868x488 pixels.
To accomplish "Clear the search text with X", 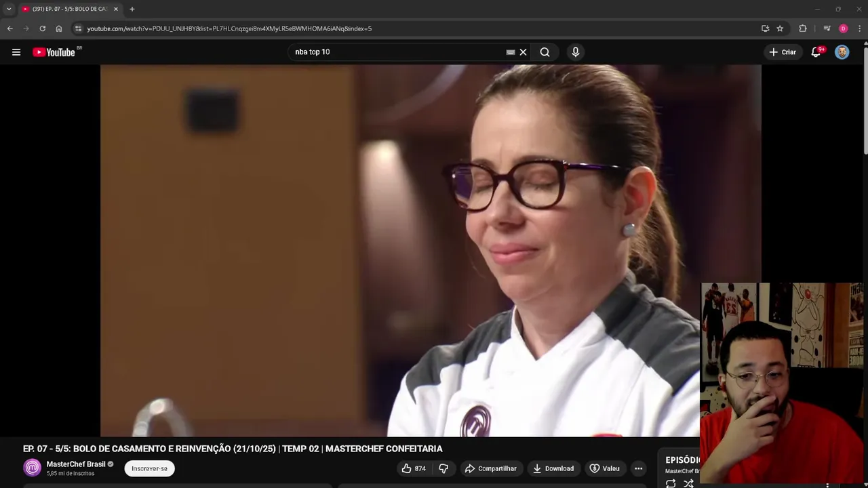I will click(x=523, y=52).
